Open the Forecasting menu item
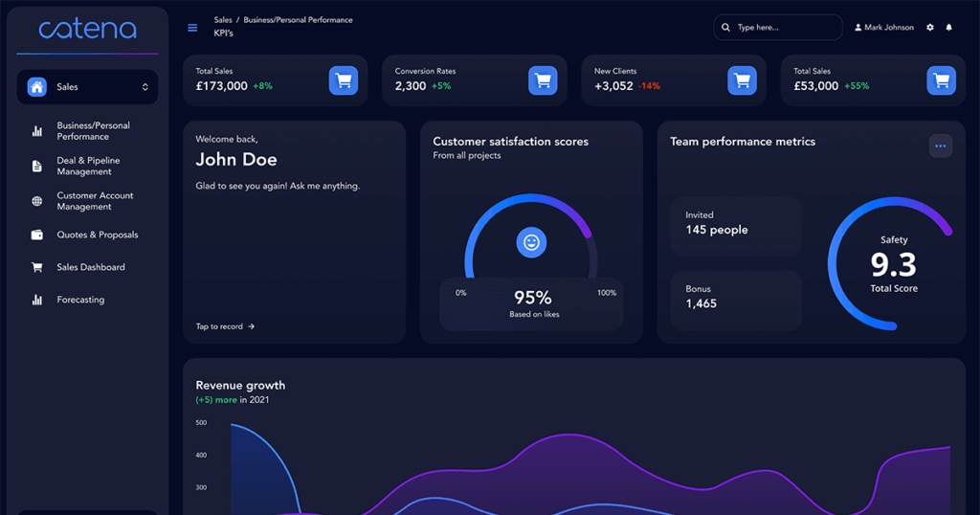This screenshot has width=980, height=515. (80, 300)
